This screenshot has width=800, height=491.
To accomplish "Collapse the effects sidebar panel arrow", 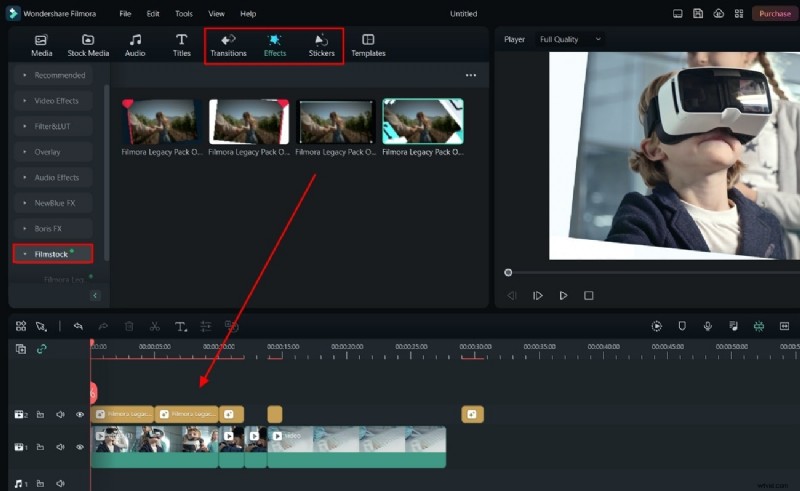I will click(x=95, y=296).
